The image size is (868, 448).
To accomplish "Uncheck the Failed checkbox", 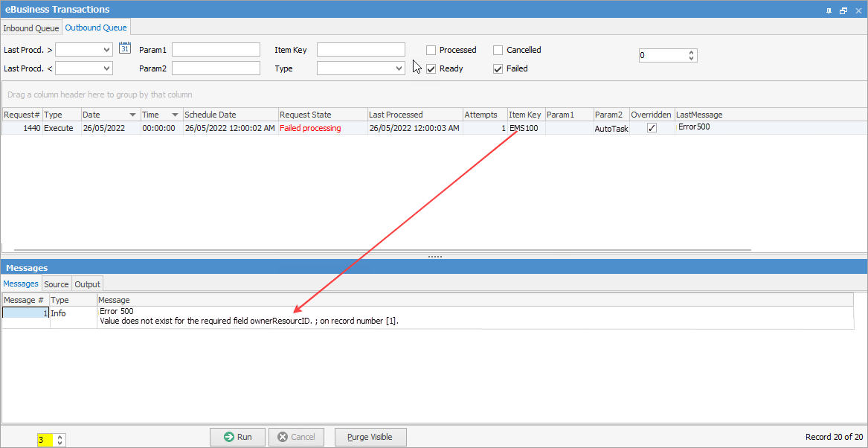I will [x=498, y=68].
